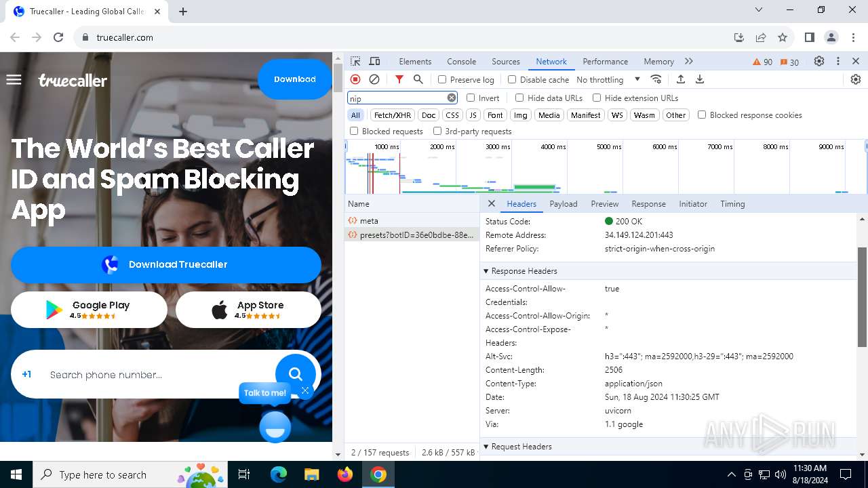The image size is (868, 488).
Task: Enable Disable cache checkbox
Action: [x=512, y=79]
